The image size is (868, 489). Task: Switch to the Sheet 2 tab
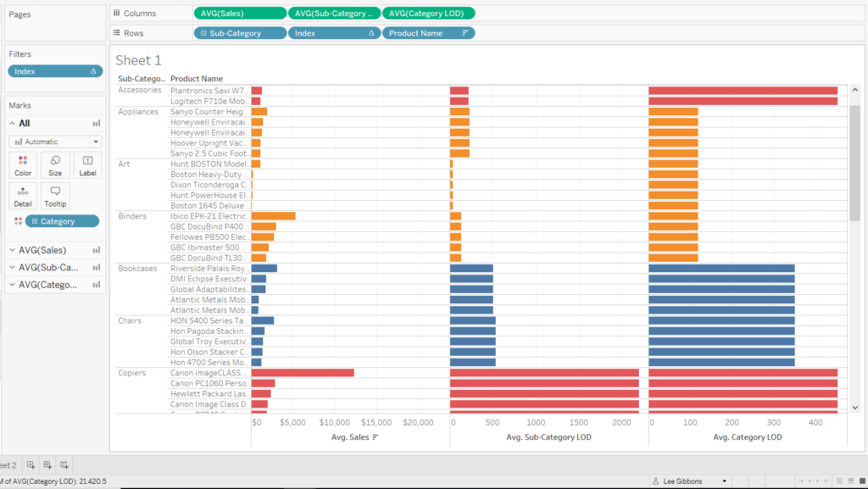7,464
